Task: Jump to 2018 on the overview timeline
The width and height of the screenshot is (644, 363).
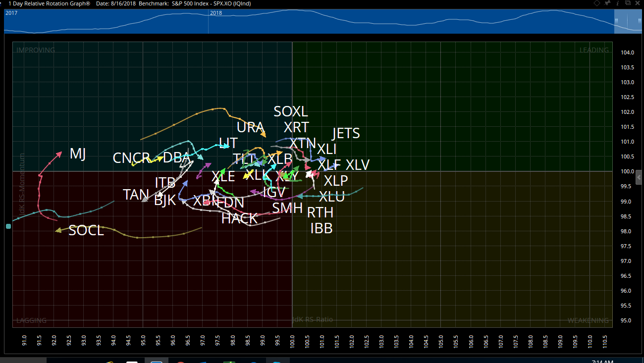Action: click(215, 13)
